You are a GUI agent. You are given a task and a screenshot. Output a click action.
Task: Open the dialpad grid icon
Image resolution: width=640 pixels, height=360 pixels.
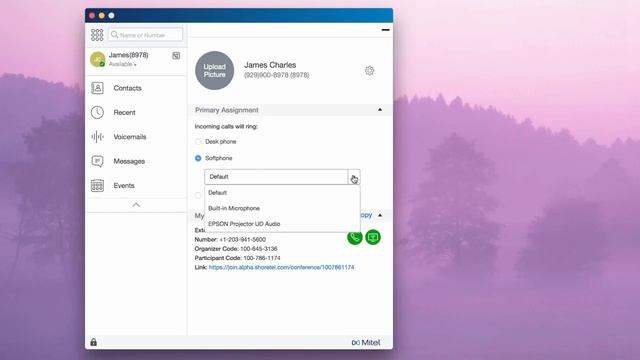[97, 35]
